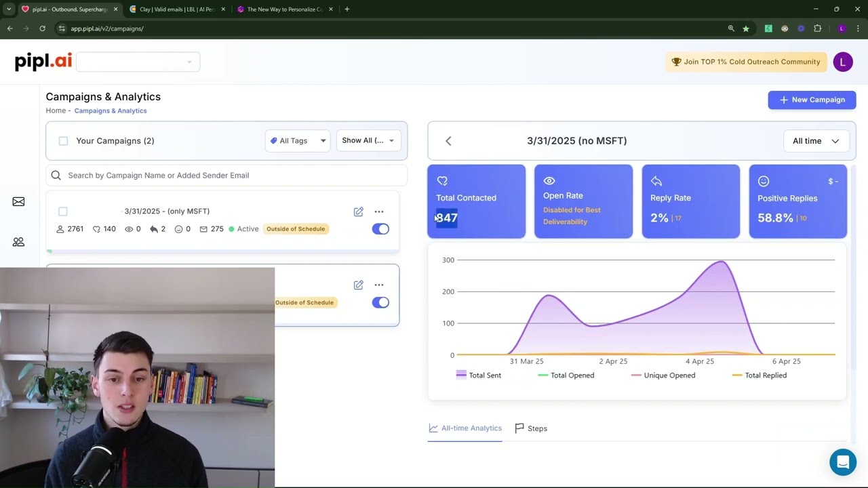This screenshot has height=488, width=868.
Task: Toggle Total Replied series in chart legend
Action: click(759, 375)
